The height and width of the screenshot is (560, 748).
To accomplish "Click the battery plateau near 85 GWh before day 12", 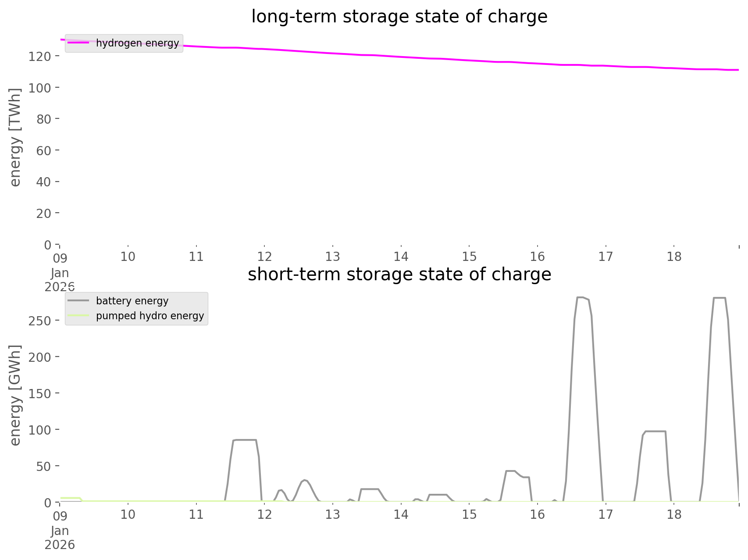I will (245, 440).
